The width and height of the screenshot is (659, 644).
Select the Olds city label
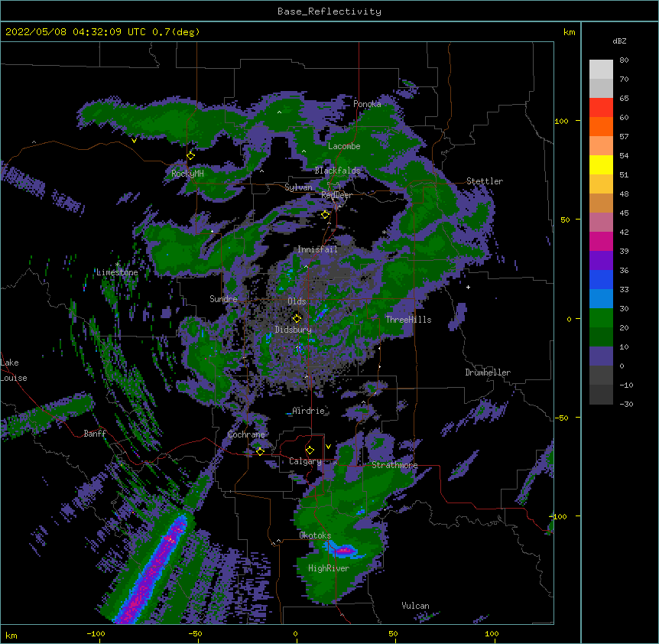click(x=297, y=301)
